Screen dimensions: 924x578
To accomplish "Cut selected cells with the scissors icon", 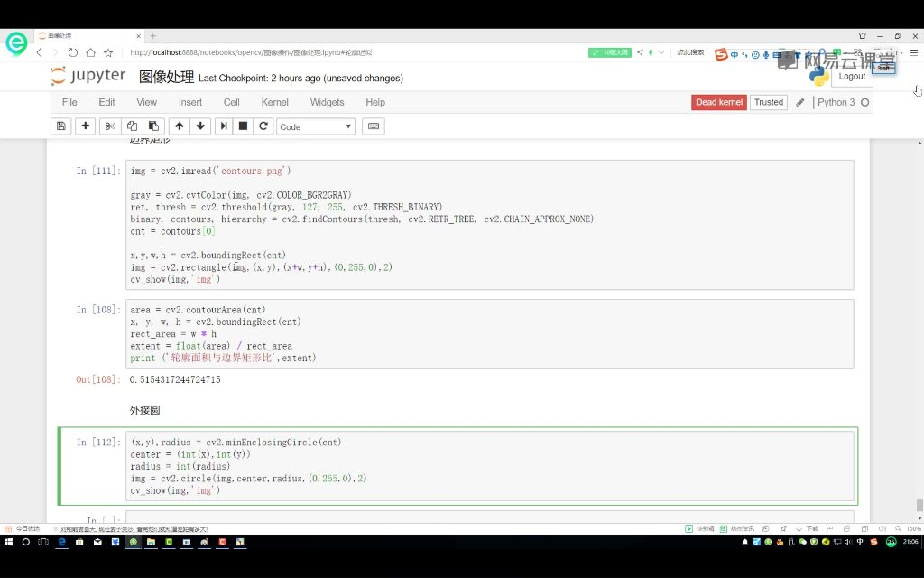I will [110, 126].
